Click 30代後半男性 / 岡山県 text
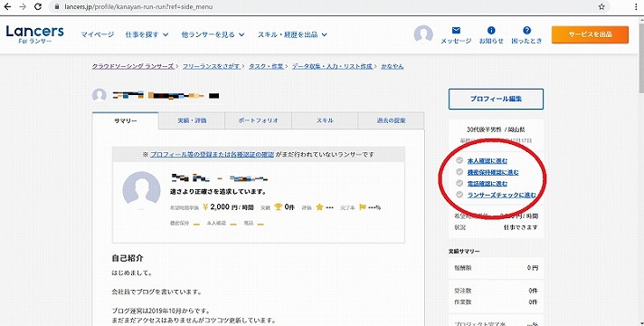 click(496, 129)
